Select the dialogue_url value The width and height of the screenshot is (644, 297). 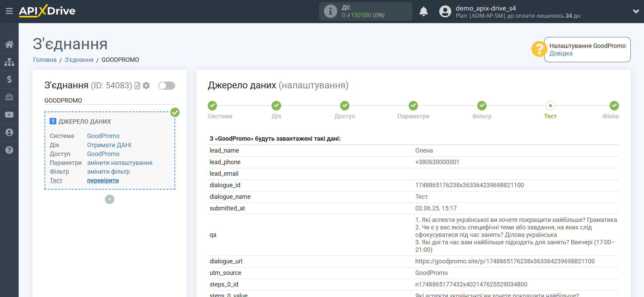505,261
